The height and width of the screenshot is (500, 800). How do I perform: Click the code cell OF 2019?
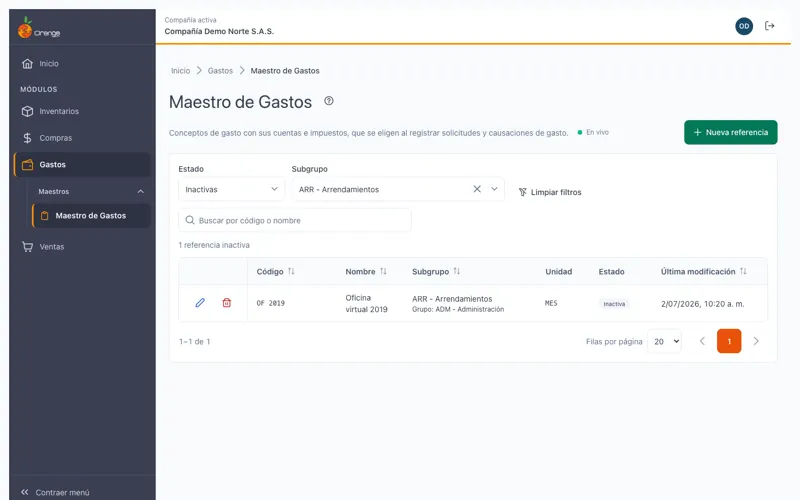tap(270, 303)
